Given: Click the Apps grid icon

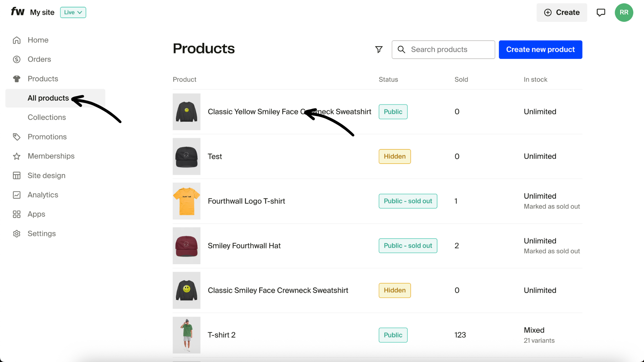Looking at the screenshot, I should [17, 214].
